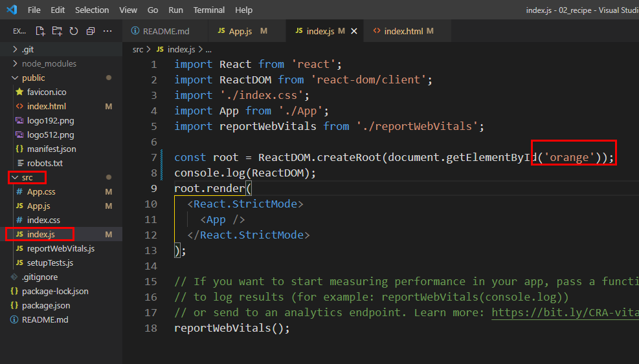Click the index.js breadcrumb segment

click(x=176, y=49)
